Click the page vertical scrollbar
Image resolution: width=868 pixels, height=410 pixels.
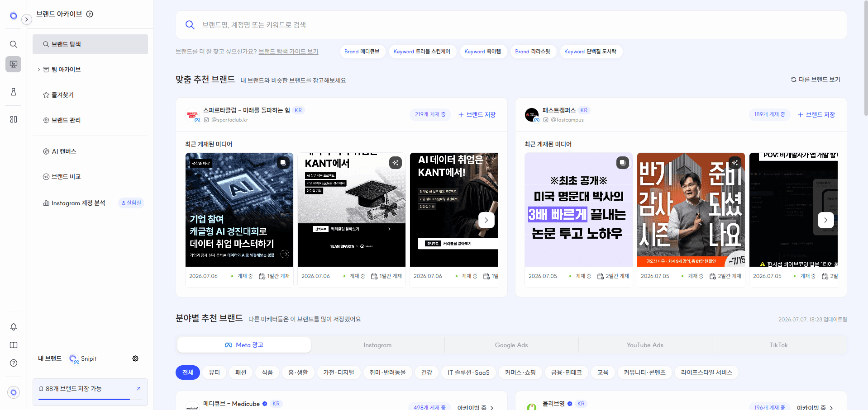[x=866, y=59]
